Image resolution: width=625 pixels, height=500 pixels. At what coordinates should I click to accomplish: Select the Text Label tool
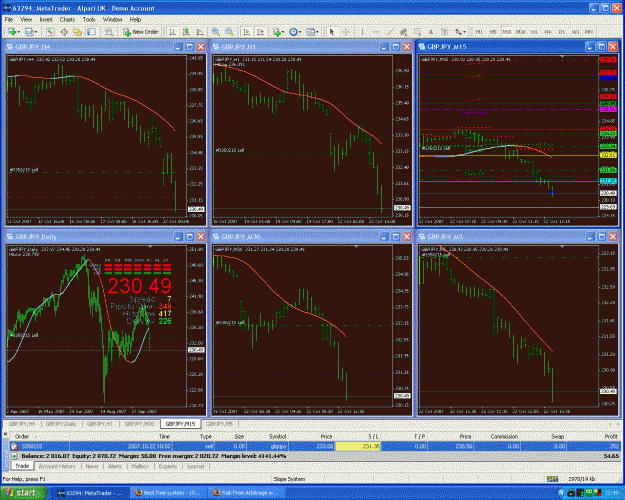pyautogui.click(x=445, y=32)
